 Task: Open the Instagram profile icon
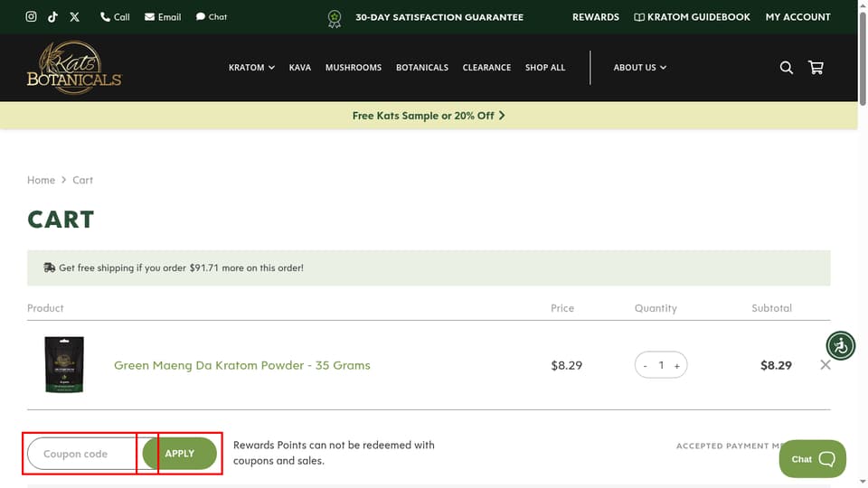pos(31,16)
